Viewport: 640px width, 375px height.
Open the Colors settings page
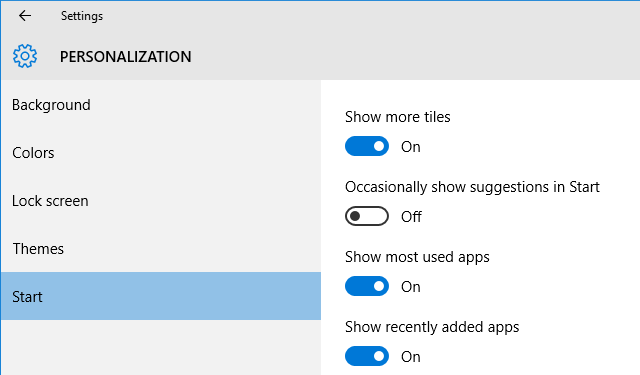pyautogui.click(x=161, y=153)
